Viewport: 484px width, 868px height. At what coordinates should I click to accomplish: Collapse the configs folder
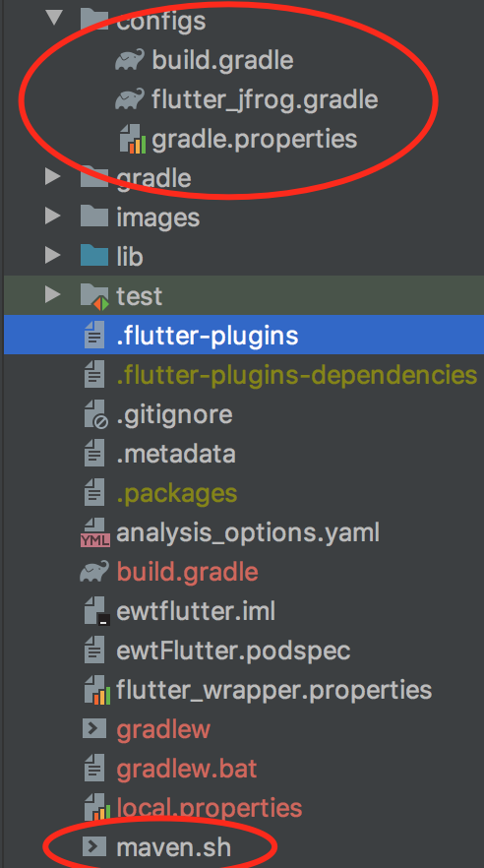(54, 18)
